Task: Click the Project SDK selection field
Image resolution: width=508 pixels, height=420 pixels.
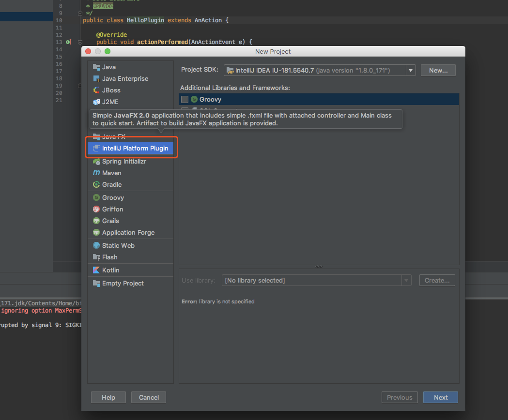Action: pos(320,70)
